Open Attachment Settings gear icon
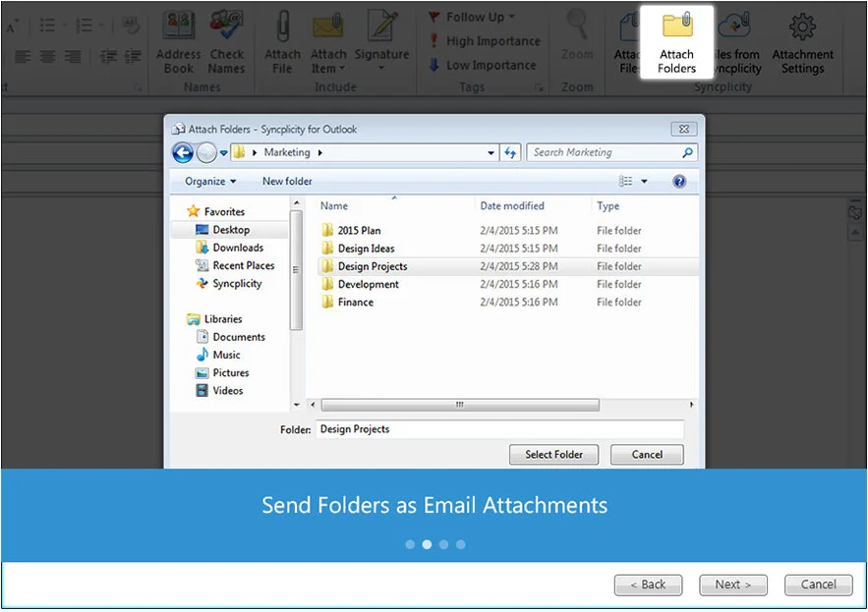The image size is (868, 612). 803,26
